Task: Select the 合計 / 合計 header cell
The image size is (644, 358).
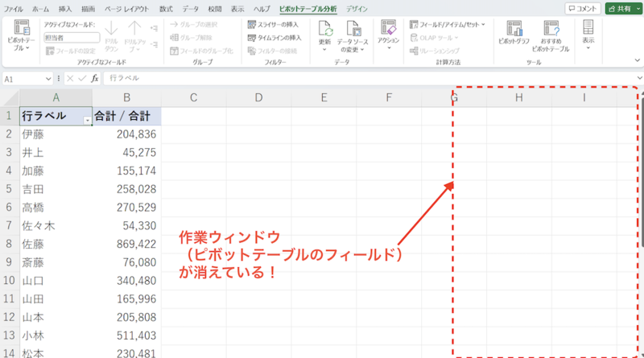Action: pos(126,116)
